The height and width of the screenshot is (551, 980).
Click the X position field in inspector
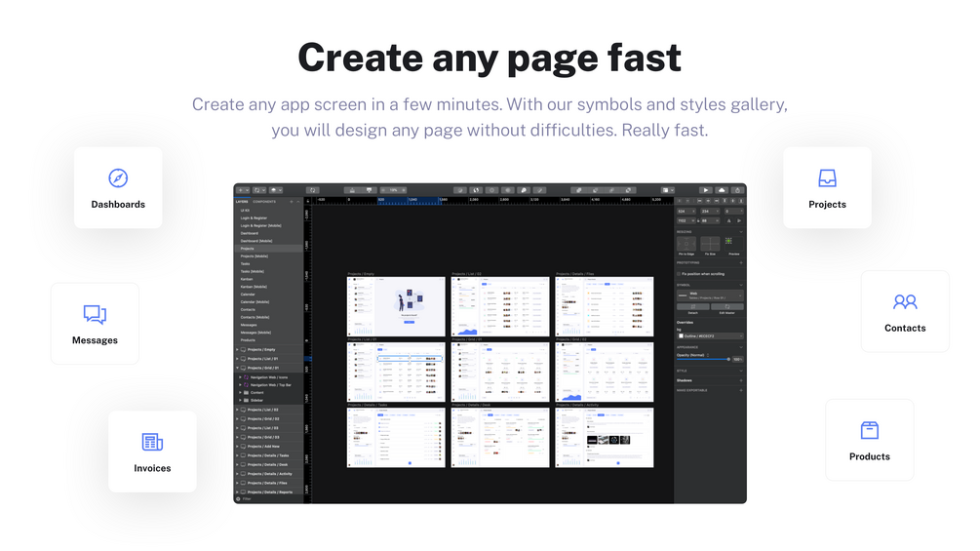[686, 212]
